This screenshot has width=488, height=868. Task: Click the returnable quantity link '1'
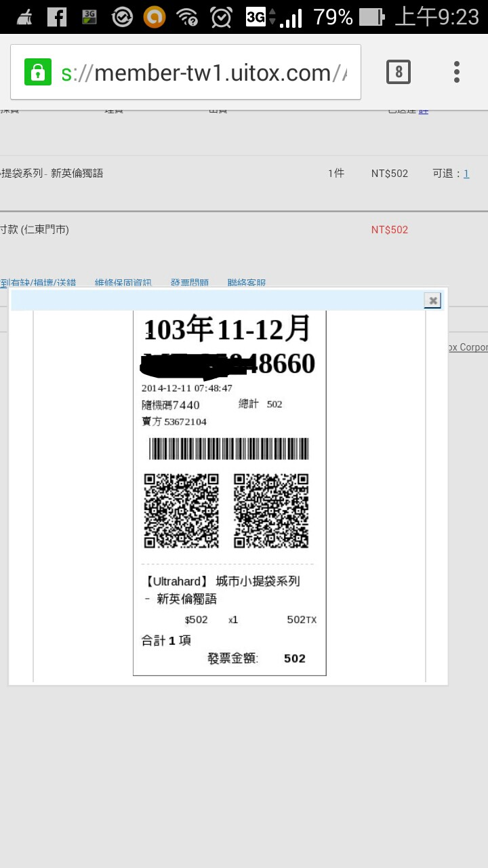click(466, 174)
